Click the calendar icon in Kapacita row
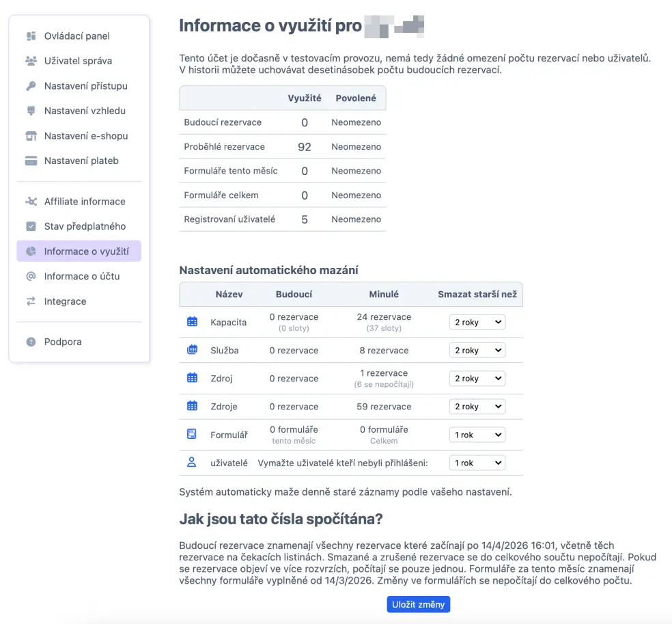This screenshot has width=672, height=624. (192, 322)
